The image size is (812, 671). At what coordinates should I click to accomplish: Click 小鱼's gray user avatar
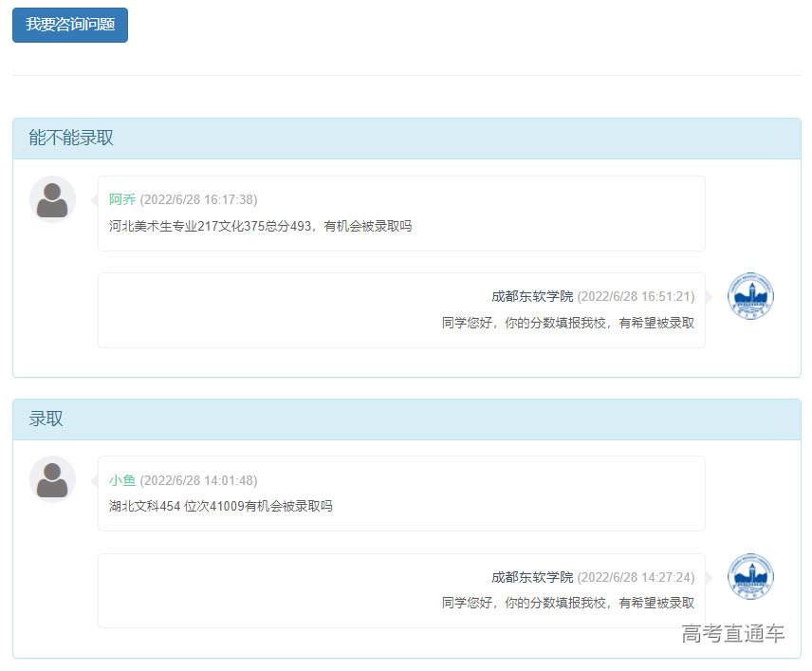click(x=52, y=479)
